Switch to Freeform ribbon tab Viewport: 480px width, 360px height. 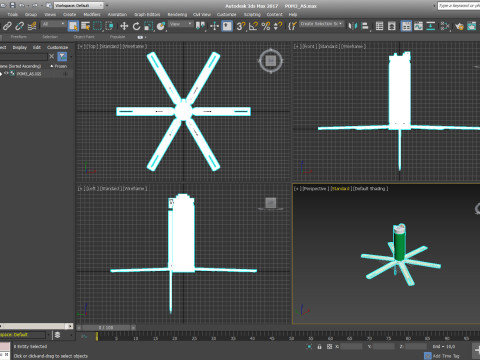(x=19, y=37)
